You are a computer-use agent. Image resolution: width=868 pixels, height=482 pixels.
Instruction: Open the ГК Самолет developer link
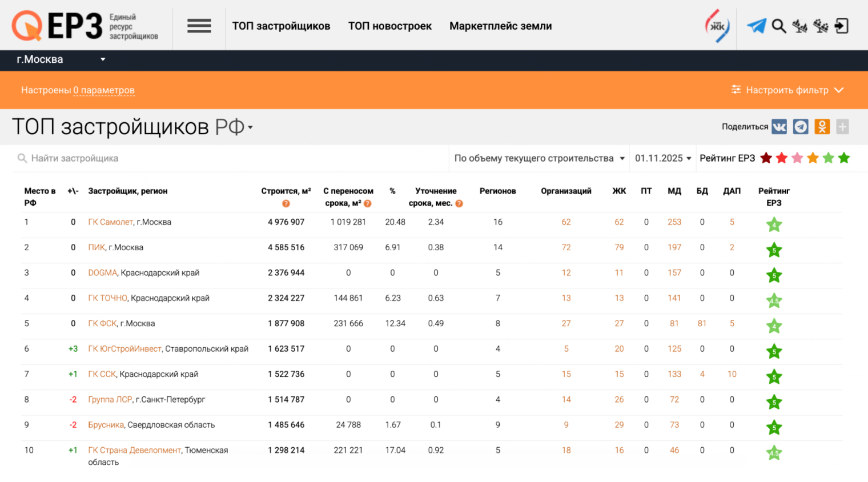tap(111, 222)
